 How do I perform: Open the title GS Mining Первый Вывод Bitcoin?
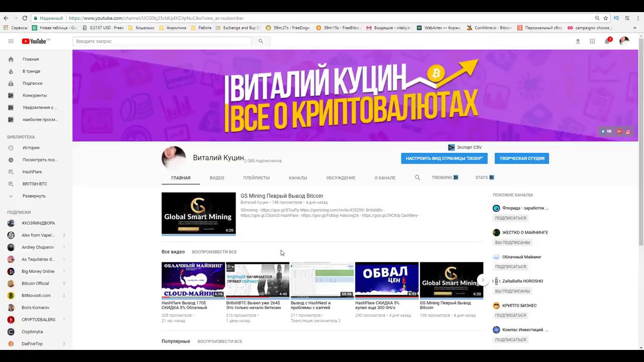tap(282, 196)
